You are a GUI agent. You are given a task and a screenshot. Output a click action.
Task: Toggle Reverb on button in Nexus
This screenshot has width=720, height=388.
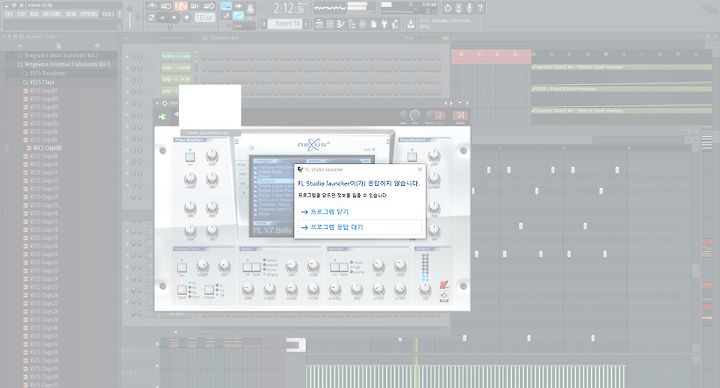335,267
